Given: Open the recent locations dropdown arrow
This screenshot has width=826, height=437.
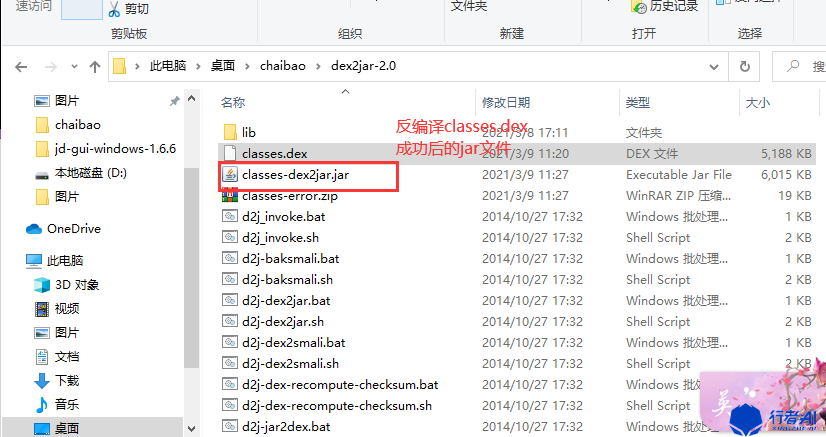Looking at the screenshot, I should [x=74, y=66].
